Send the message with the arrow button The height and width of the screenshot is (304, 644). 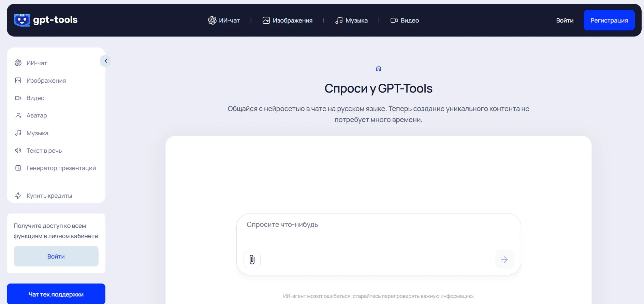504,260
